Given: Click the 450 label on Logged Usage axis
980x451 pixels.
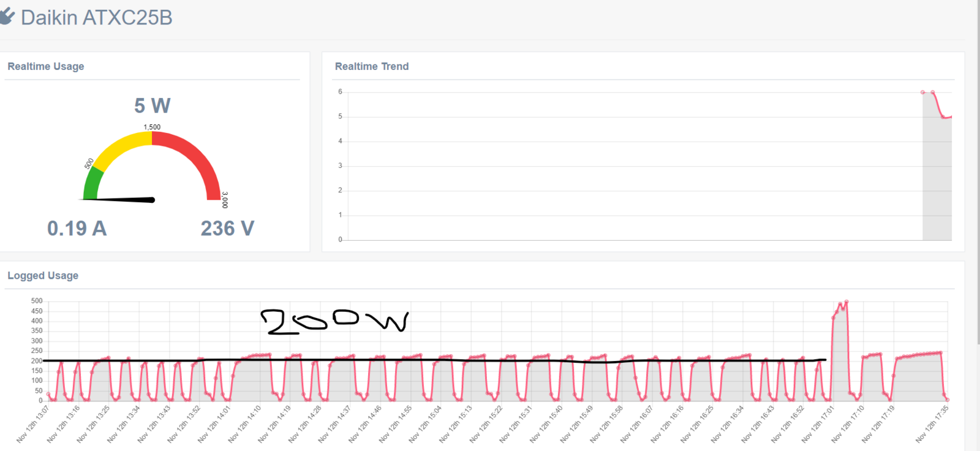Looking at the screenshot, I should pyautogui.click(x=37, y=311).
